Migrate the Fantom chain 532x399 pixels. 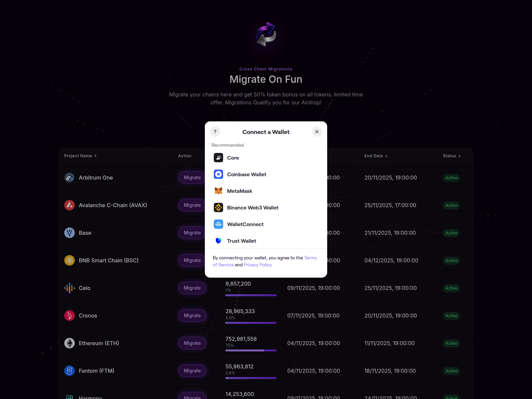[192, 371]
